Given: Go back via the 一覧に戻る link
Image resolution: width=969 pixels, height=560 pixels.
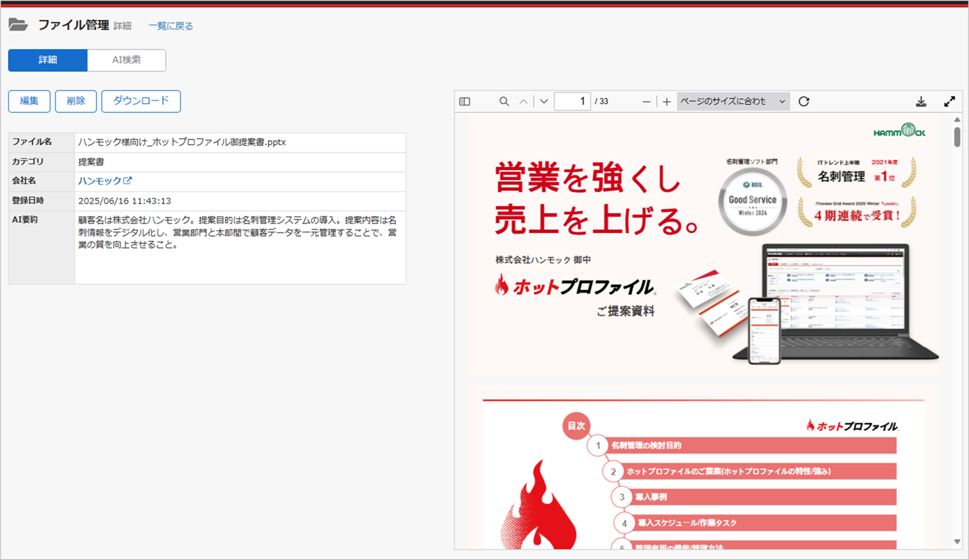Looking at the screenshot, I should tap(171, 26).
